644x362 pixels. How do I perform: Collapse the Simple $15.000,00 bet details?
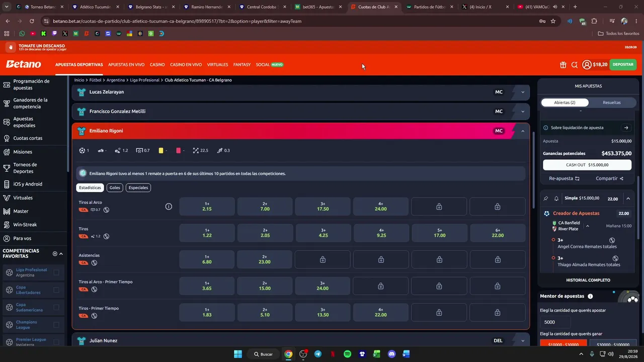pyautogui.click(x=628, y=199)
